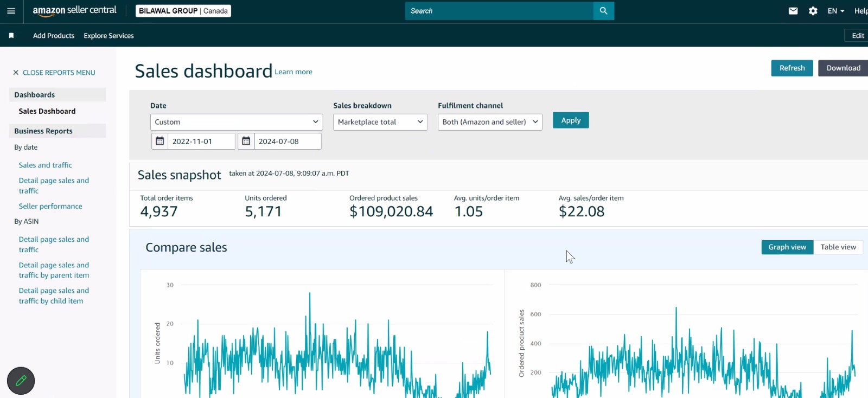
Task: Open the end date calendar icon
Action: 246,141
